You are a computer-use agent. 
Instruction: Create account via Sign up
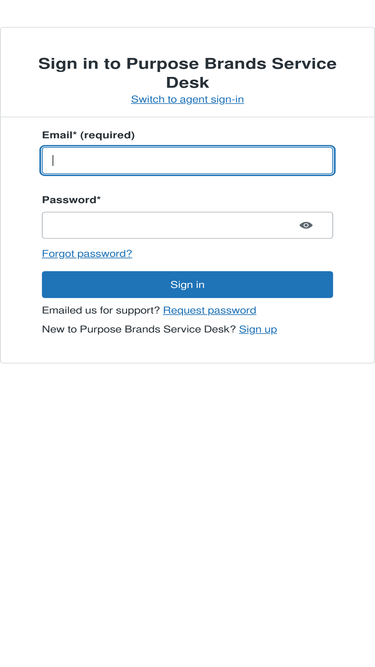tap(258, 329)
